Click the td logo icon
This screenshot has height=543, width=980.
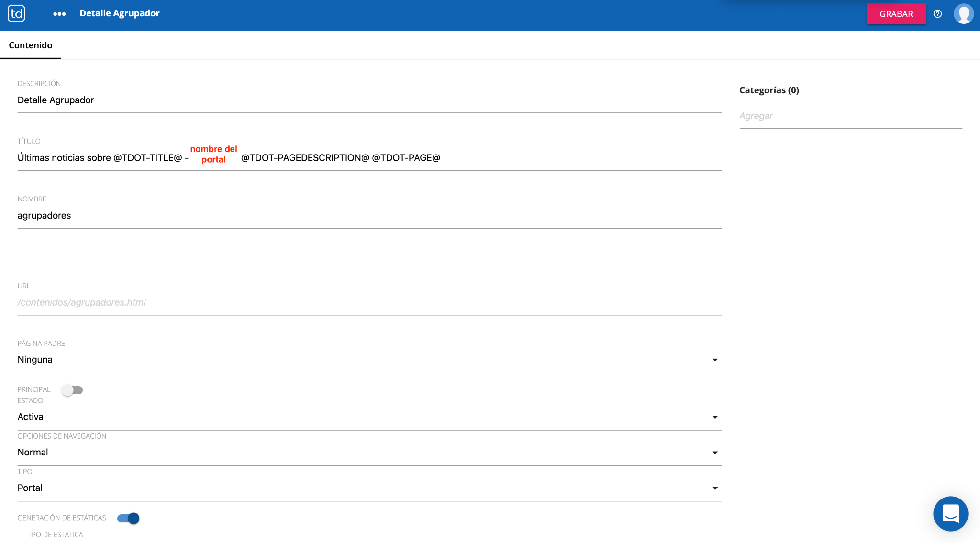[x=16, y=13]
